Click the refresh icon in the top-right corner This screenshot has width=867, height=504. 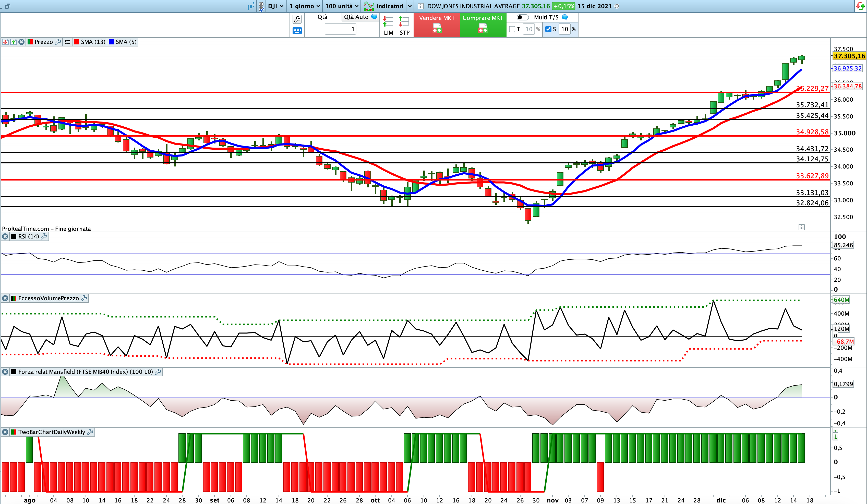[x=860, y=6]
